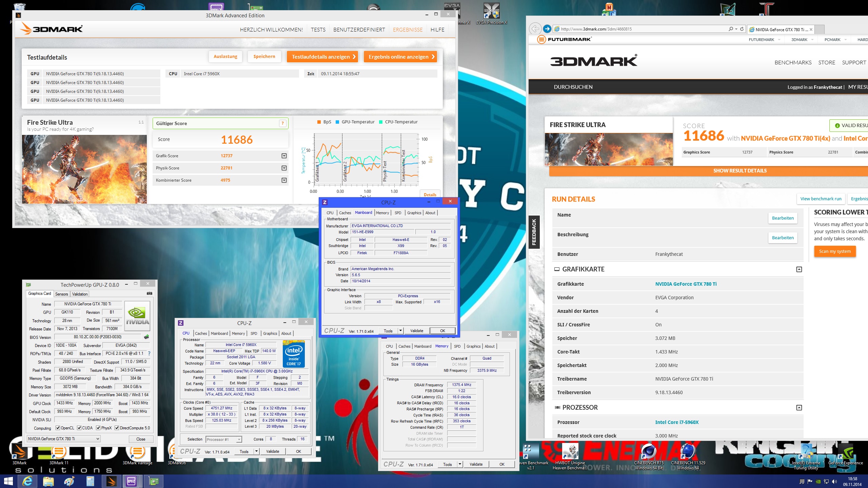The width and height of the screenshot is (868, 488).
Task: Expand the Kombinierter Score details
Action: [284, 180]
